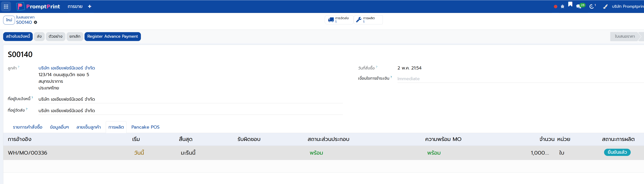
Task: Switch to Pancake POS tab
Action: (146, 127)
